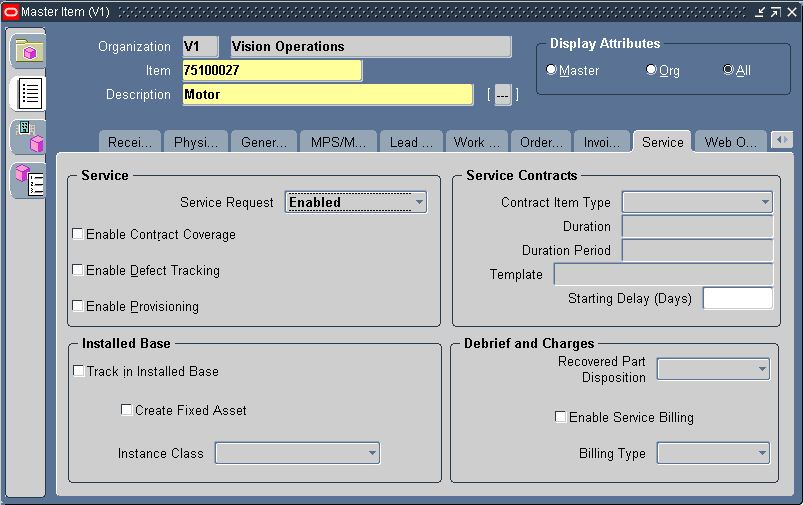Click the 'Installed Base' group heading
This screenshot has width=803, height=505.
point(126,343)
